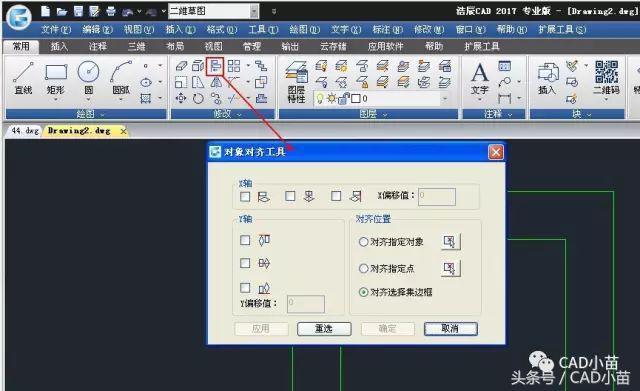Viewport: 640px width, 391px height.
Task: Open the 编辑(E) menu
Action: click(97, 29)
